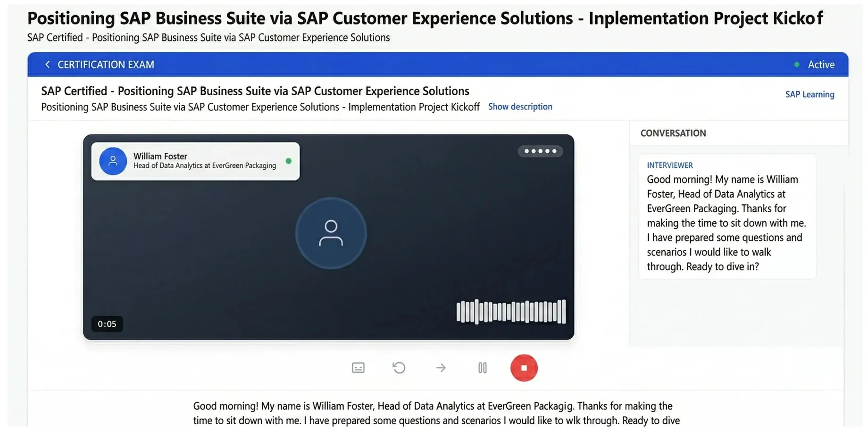The image size is (868, 429).
Task: Click the 0:05 elapsed timer badge
Action: [107, 324]
